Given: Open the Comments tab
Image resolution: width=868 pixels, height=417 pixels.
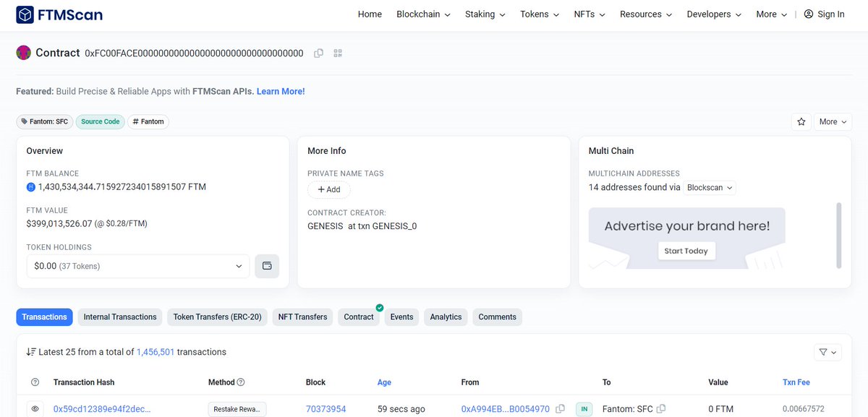Looking at the screenshot, I should tap(498, 317).
